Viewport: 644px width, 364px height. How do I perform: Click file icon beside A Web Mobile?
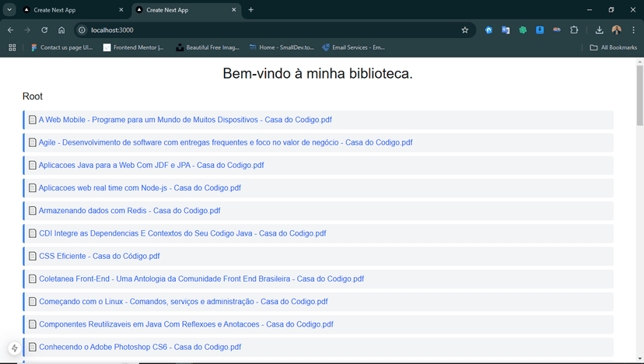[x=33, y=120]
